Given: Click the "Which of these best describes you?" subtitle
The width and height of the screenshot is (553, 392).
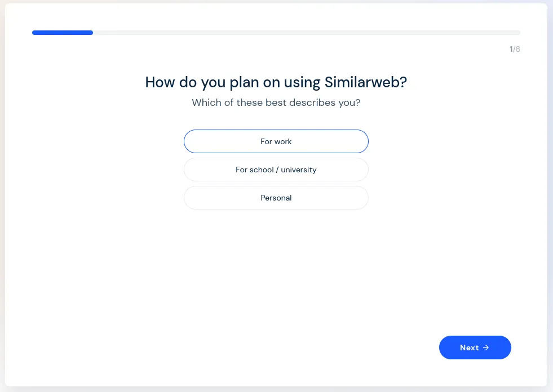Looking at the screenshot, I should 276,103.
